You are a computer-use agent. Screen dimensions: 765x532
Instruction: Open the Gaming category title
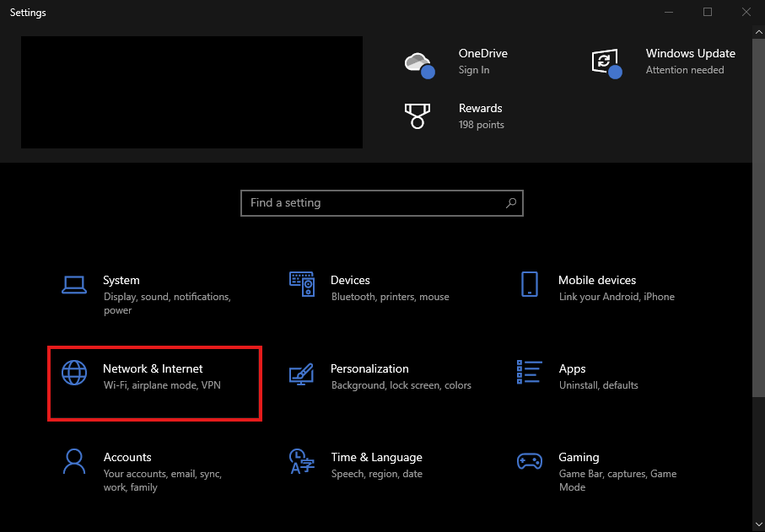[x=579, y=458]
